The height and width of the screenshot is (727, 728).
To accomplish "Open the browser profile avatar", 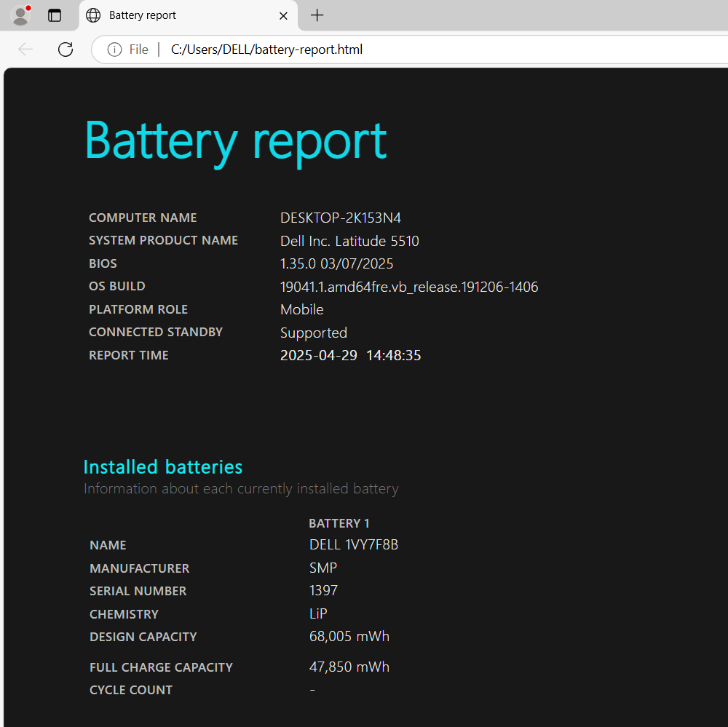I will 20,15.
